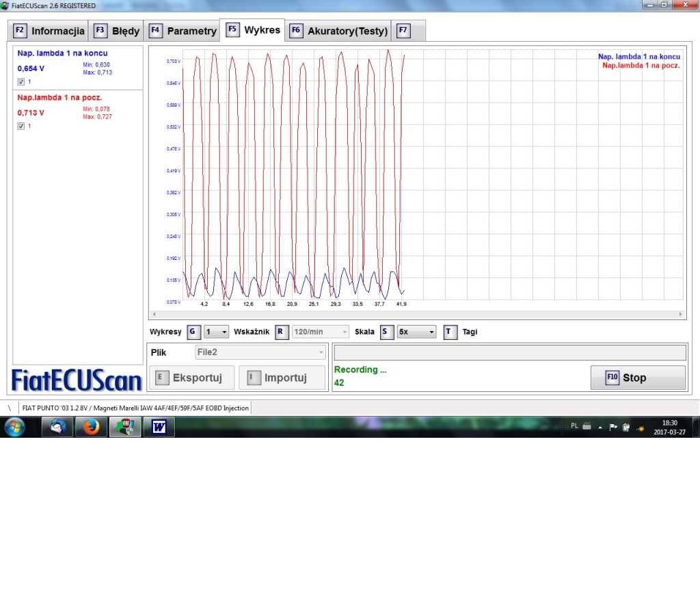Open the Plik File2 dropdown
The width and height of the screenshot is (700, 591).
tap(260, 352)
